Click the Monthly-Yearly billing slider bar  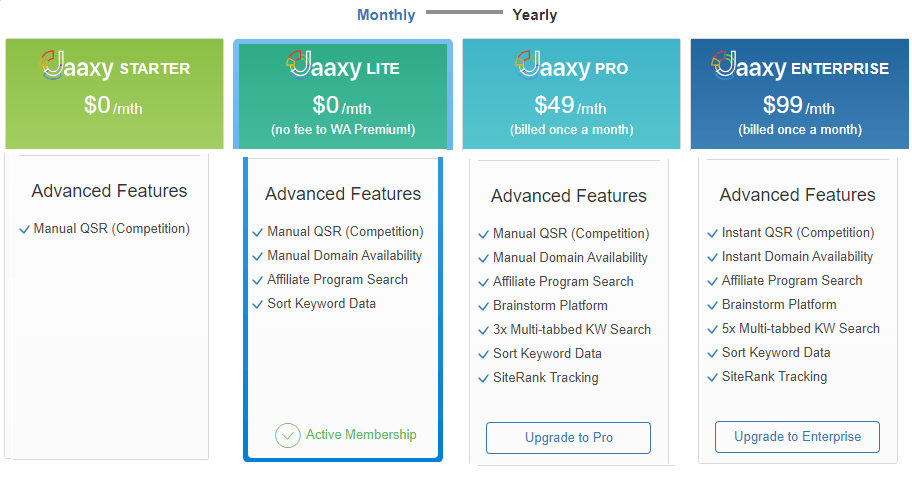(464, 12)
